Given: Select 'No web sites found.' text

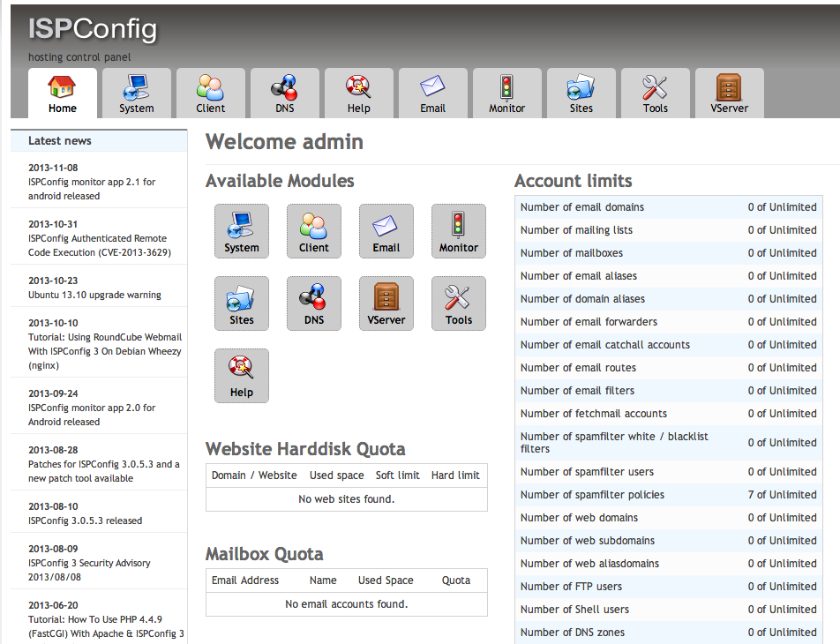Looking at the screenshot, I should click(x=347, y=498).
